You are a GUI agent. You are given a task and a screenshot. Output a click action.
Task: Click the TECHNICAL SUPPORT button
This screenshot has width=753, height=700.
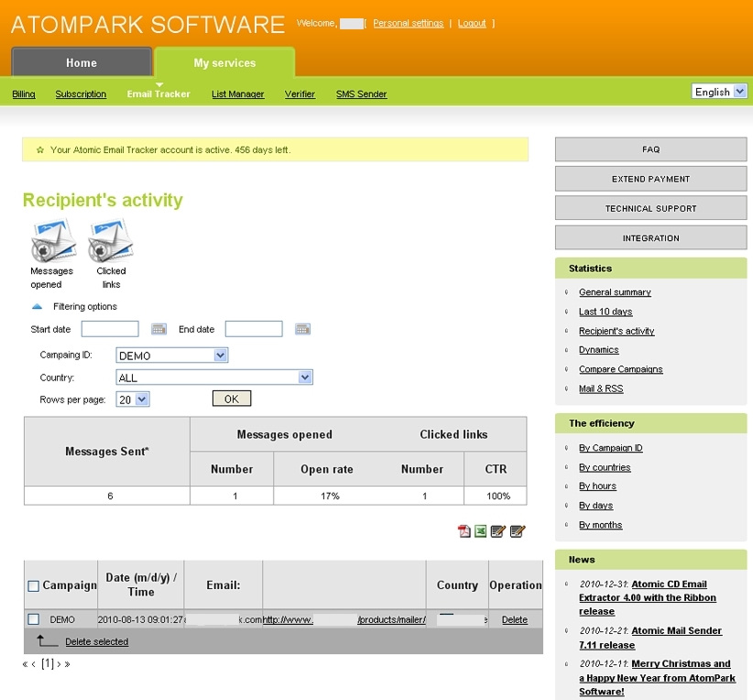(650, 209)
